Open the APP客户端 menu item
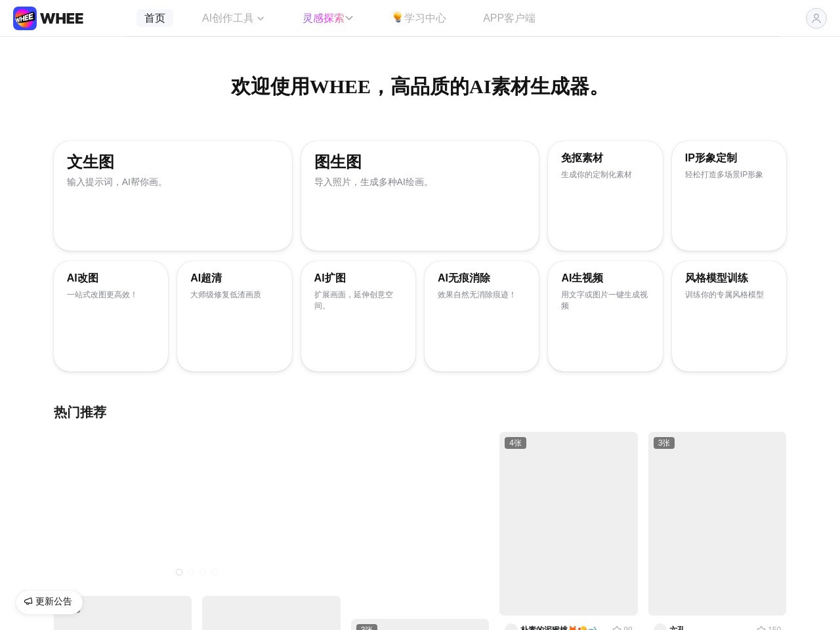This screenshot has height=630, width=840. pyautogui.click(x=509, y=18)
